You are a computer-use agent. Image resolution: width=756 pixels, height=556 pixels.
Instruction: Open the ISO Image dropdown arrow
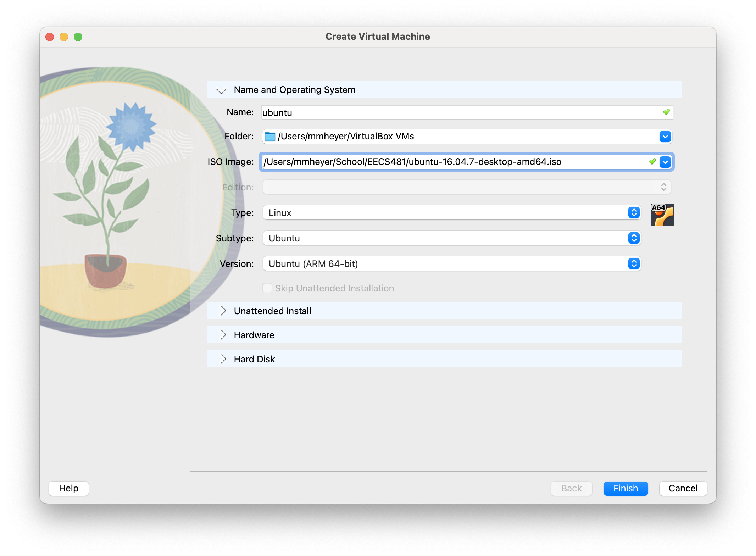[665, 162]
